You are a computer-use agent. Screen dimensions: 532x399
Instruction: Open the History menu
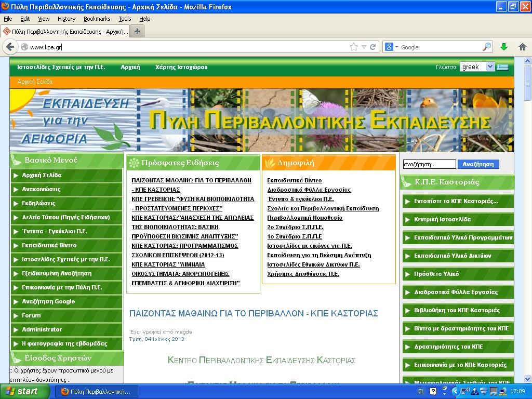[x=66, y=19]
